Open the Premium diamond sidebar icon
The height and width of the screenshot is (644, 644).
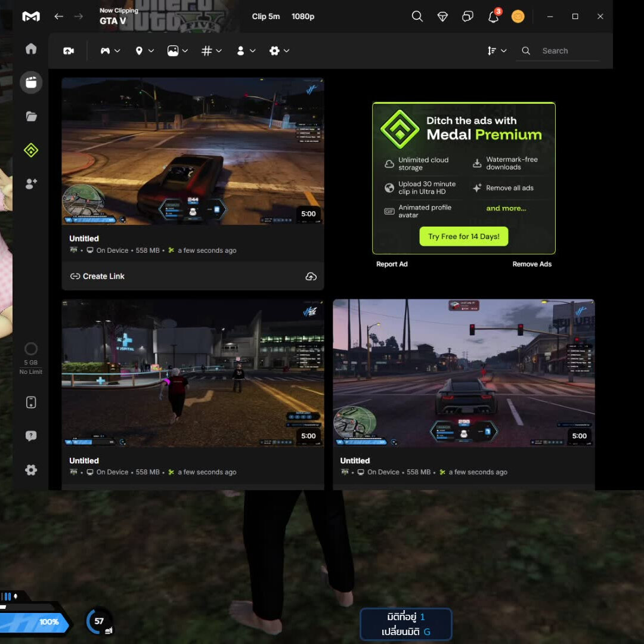pos(31,150)
